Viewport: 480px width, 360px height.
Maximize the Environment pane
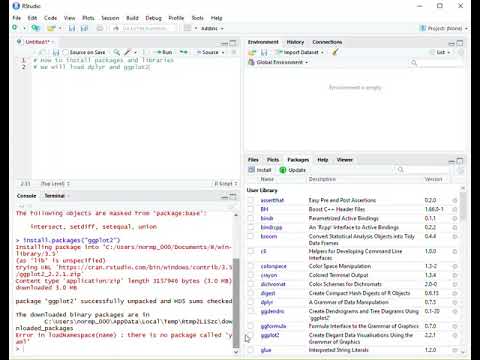point(460,43)
